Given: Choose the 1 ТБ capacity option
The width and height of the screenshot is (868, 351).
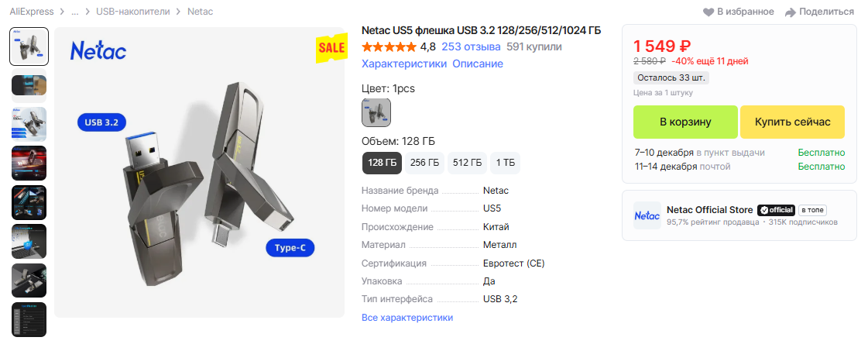Looking at the screenshot, I should click(505, 163).
